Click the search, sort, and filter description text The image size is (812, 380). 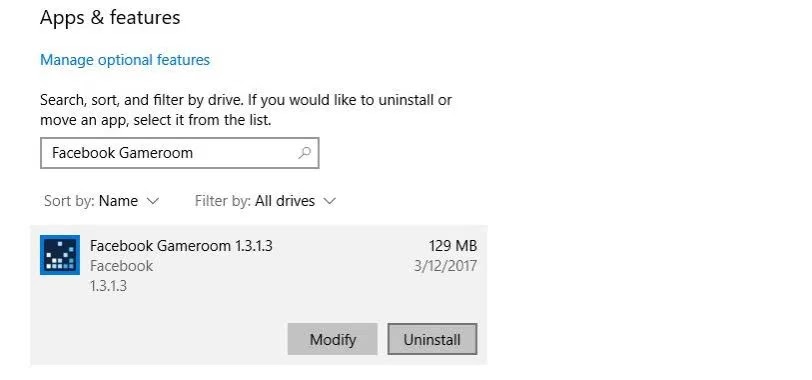point(246,110)
